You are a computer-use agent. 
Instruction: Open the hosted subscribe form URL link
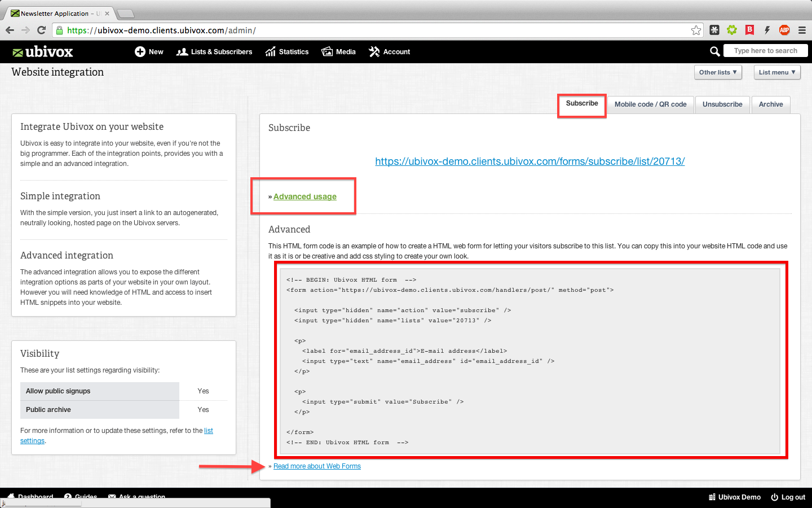[x=530, y=161]
